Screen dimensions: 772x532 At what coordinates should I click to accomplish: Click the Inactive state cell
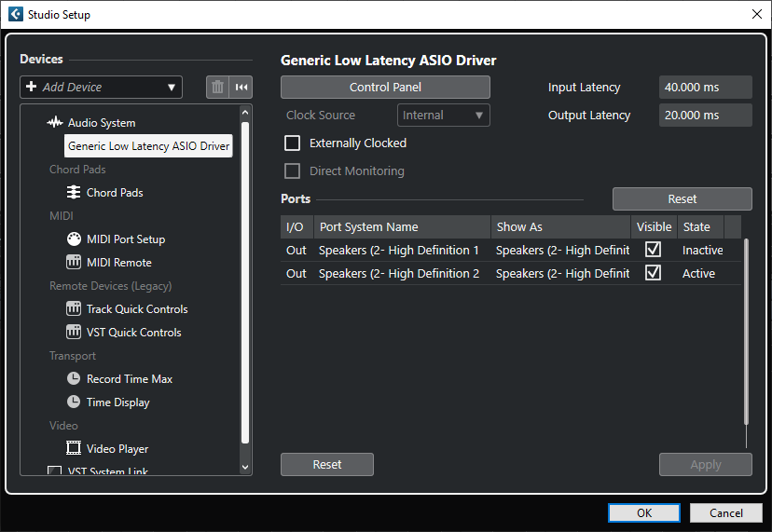(x=703, y=250)
